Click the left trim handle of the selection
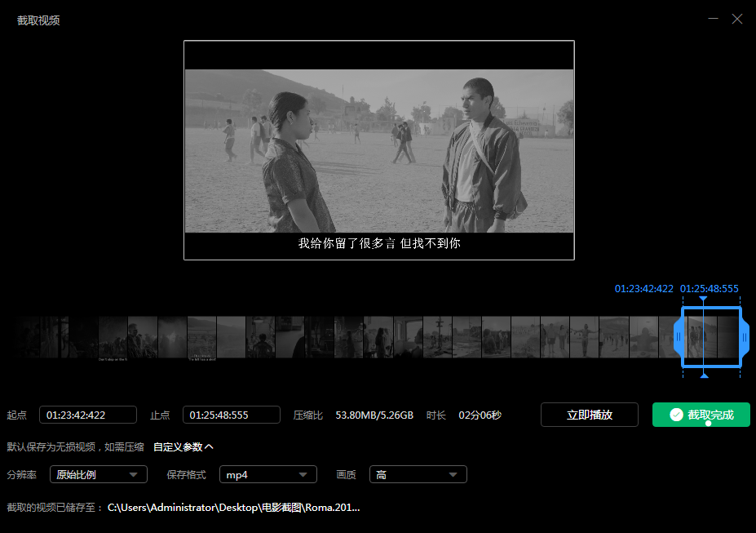Screen dimensions: 756x533 [x=678, y=337]
